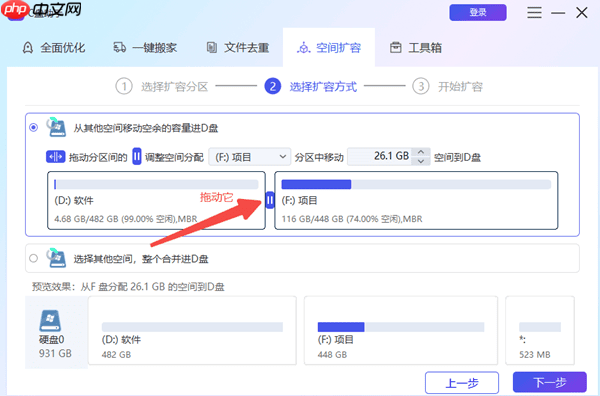Switch to the 空间扩容 tab
This screenshot has width=600, height=396.
click(x=329, y=48)
